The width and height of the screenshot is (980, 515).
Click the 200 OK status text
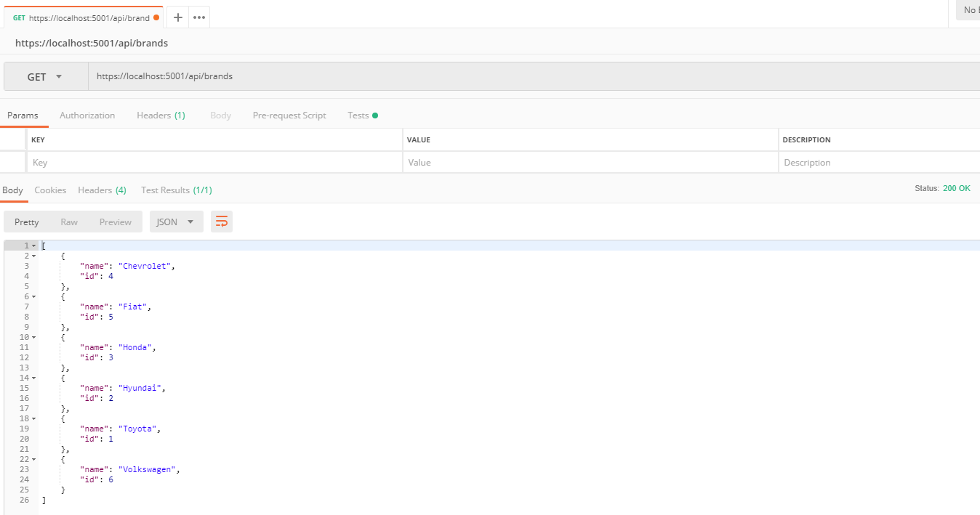956,188
